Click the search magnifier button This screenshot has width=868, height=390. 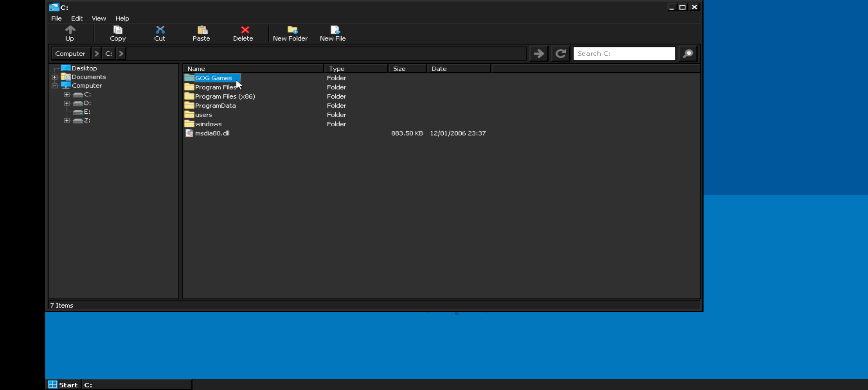687,54
